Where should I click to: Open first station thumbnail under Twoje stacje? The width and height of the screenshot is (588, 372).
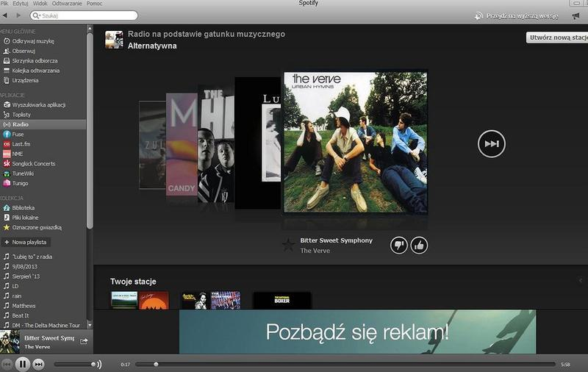[140, 301]
